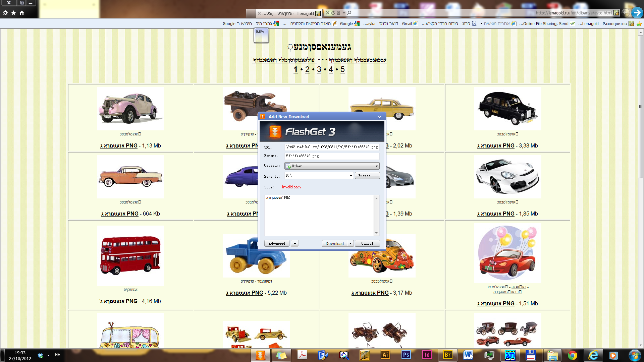644x362 pixels.
Task: Expand options with arrow next to Advanced
Action: 295,243
